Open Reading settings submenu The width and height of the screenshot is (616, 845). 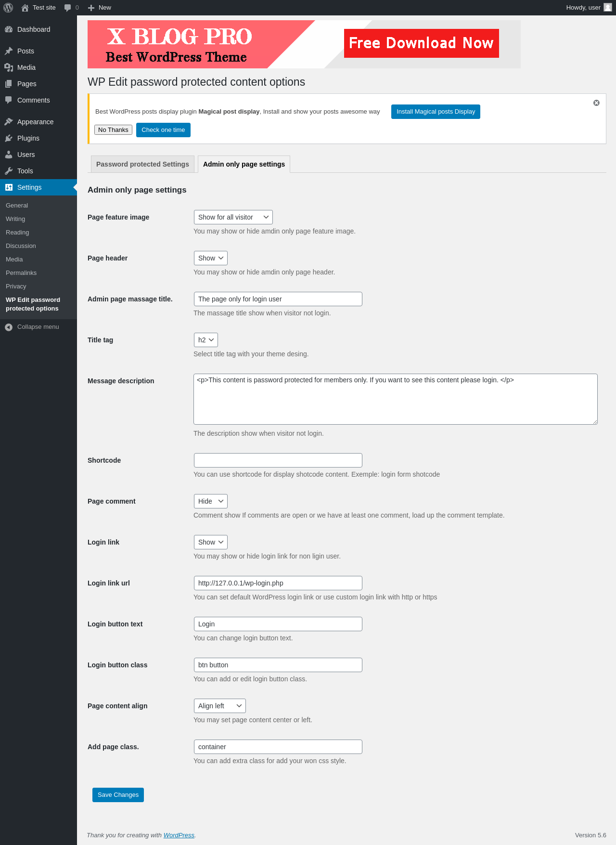point(17,233)
